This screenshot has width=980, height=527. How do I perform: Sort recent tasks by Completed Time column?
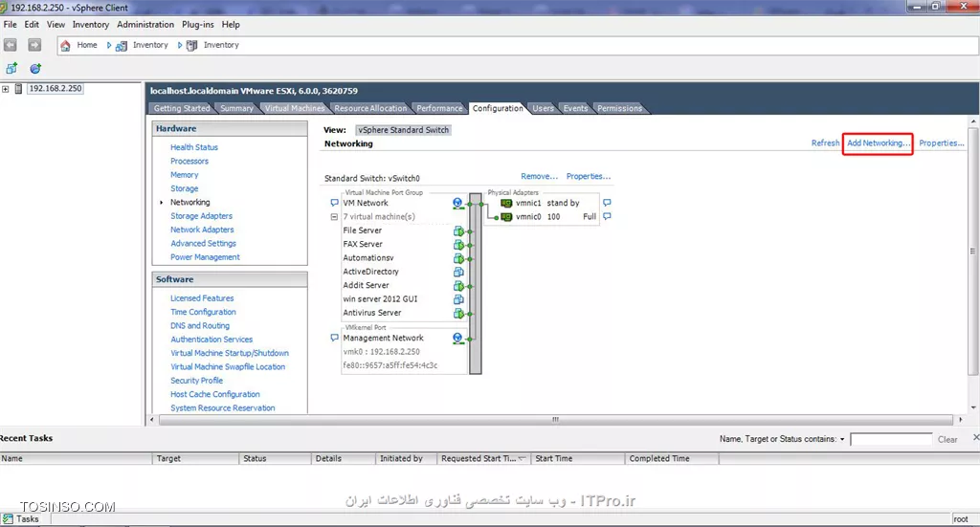tap(671, 458)
